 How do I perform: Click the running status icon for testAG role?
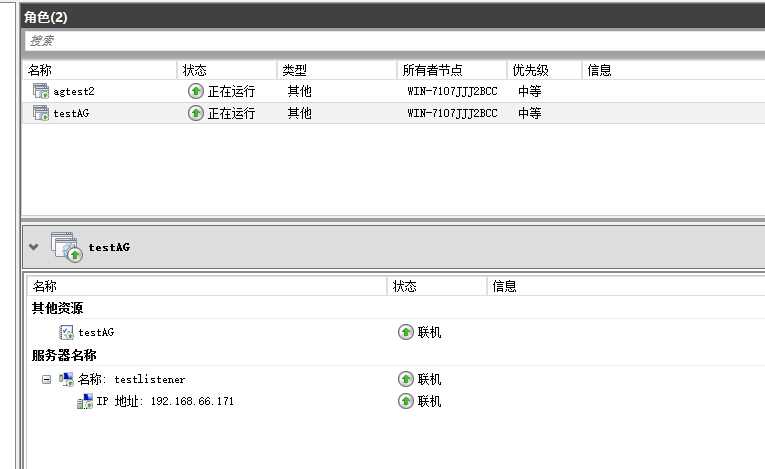point(196,113)
